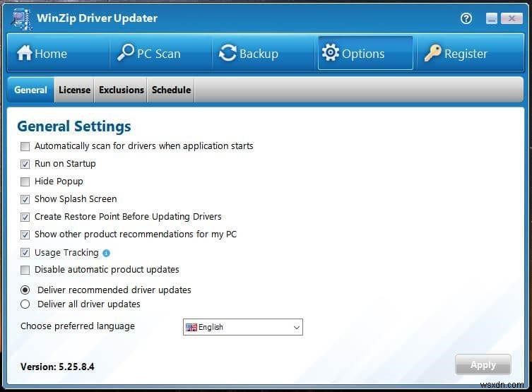Click the Version: 5.25.8.4 text
This screenshot has height=392, width=532.
(57, 367)
